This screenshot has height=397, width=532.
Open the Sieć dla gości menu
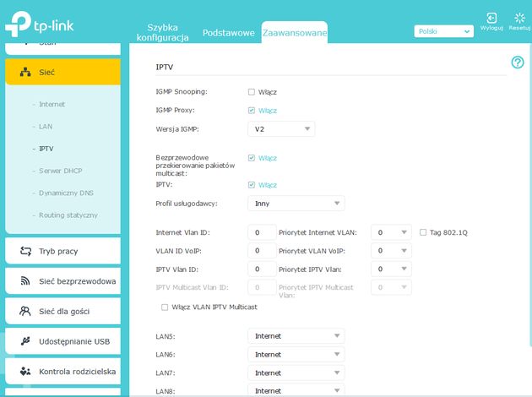coord(62,311)
